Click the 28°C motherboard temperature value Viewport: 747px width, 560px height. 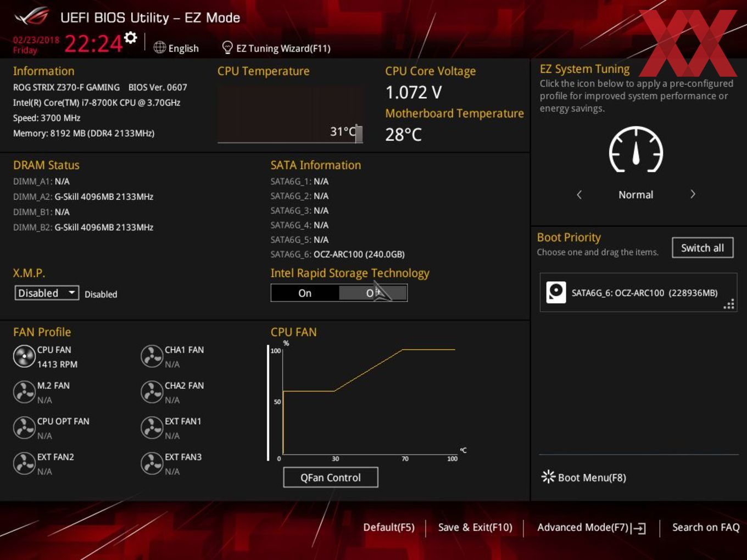click(x=403, y=135)
